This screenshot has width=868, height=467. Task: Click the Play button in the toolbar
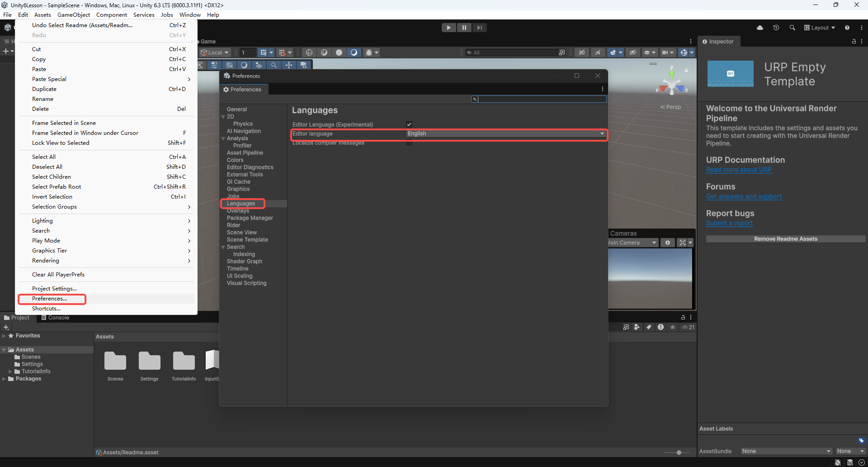pos(448,28)
